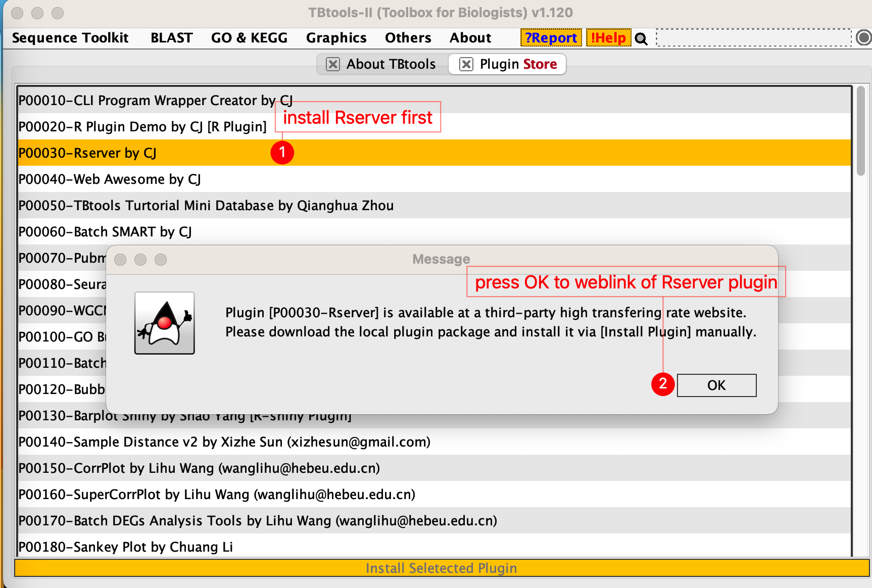Select the P00080-Seura plugin row
The height and width of the screenshot is (588, 872).
pyautogui.click(x=62, y=284)
